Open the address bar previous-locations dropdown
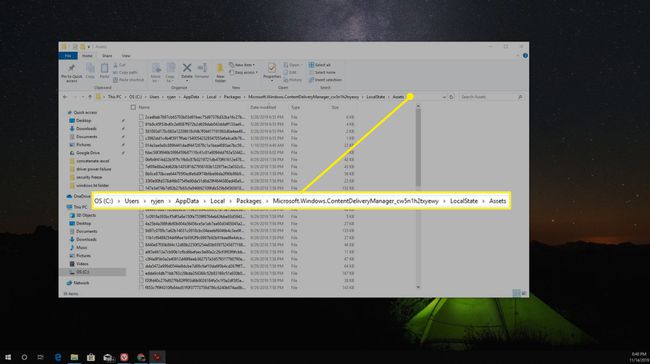Viewport: 650px width, 364px height. [444, 97]
